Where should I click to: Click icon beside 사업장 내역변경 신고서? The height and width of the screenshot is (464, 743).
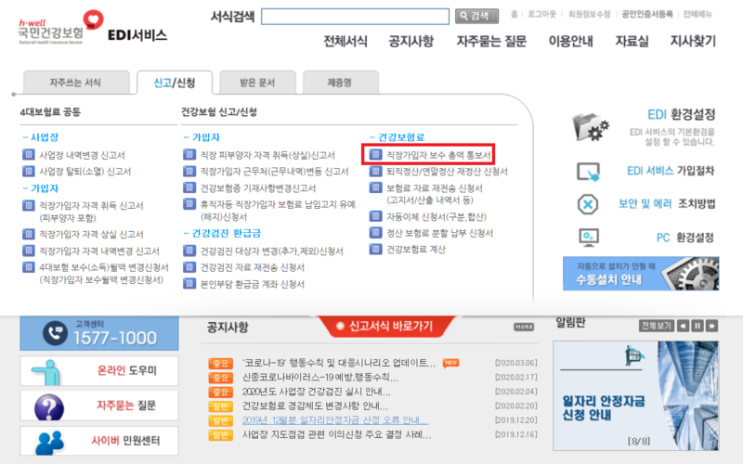(28, 155)
